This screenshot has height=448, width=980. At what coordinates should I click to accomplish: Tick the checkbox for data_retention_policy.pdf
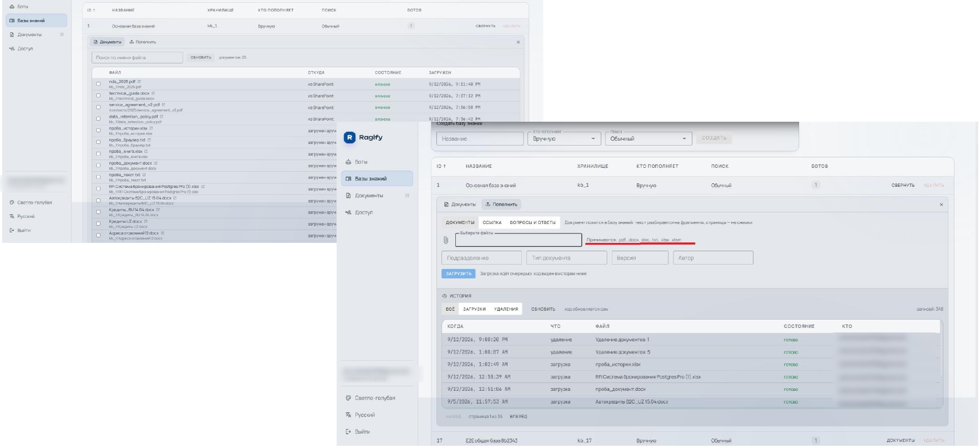pyautogui.click(x=98, y=119)
